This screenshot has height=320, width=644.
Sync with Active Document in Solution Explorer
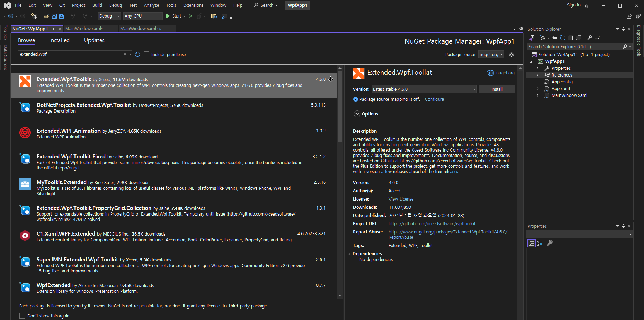555,38
